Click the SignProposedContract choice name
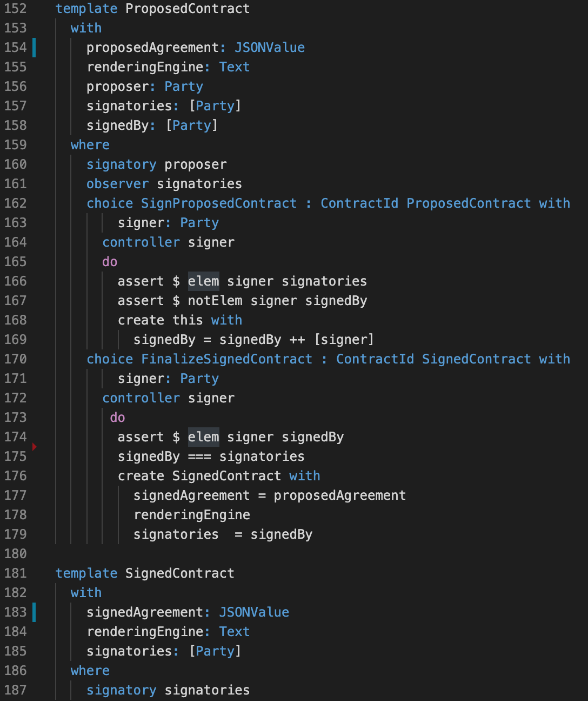This screenshot has height=701, width=588. pyautogui.click(x=219, y=203)
